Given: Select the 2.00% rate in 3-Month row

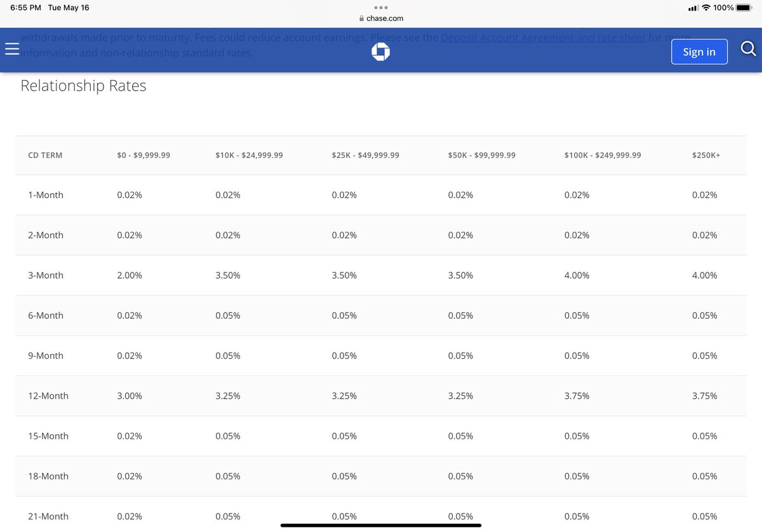Looking at the screenshot, I should [130, 276].
